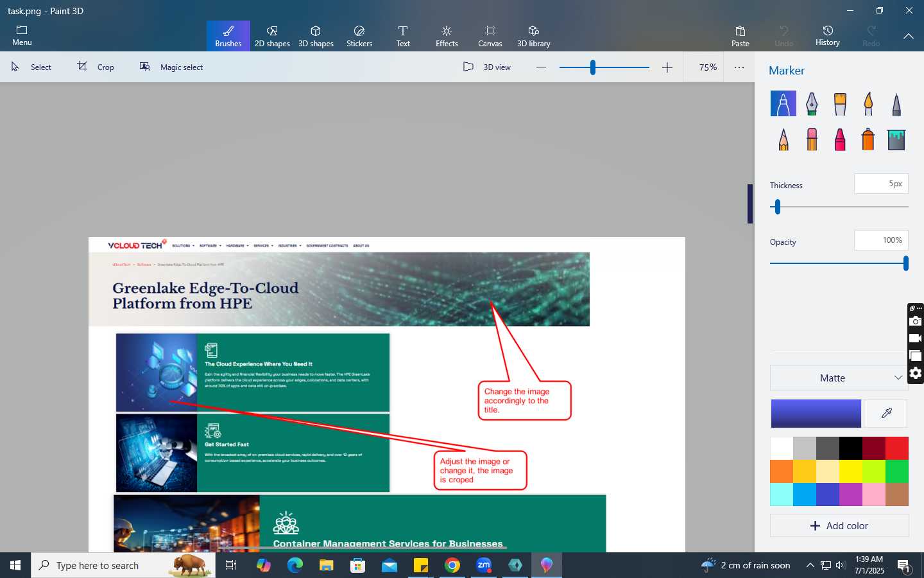924x578 pixels.
Task: Open Sticky Notes from the taskbar
Action: [421, 565]
